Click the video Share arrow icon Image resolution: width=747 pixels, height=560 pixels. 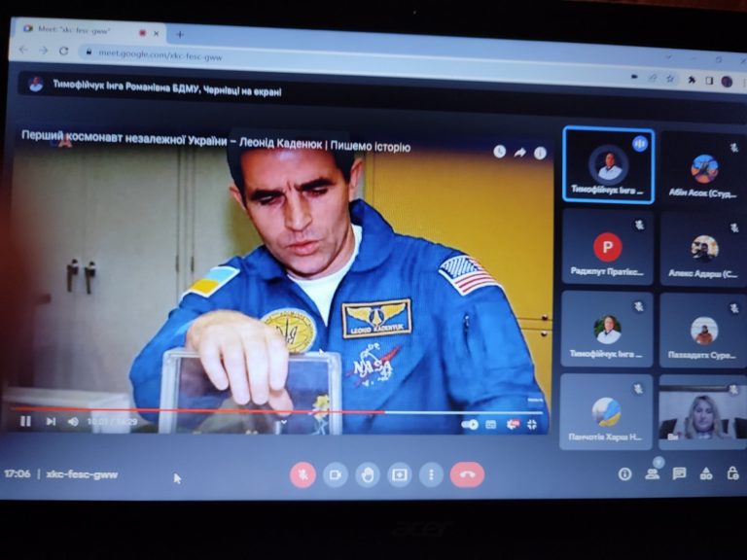pyautogui.click(x=519, y=153)
